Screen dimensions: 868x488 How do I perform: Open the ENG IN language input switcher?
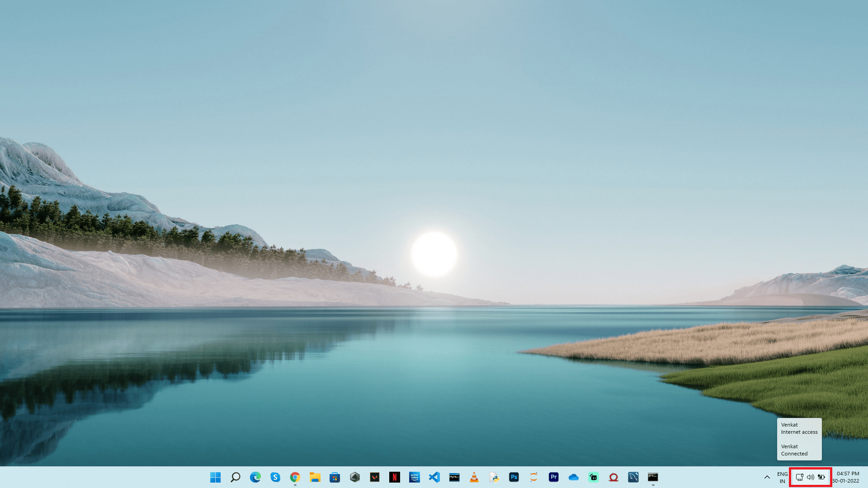coord(783,477)
